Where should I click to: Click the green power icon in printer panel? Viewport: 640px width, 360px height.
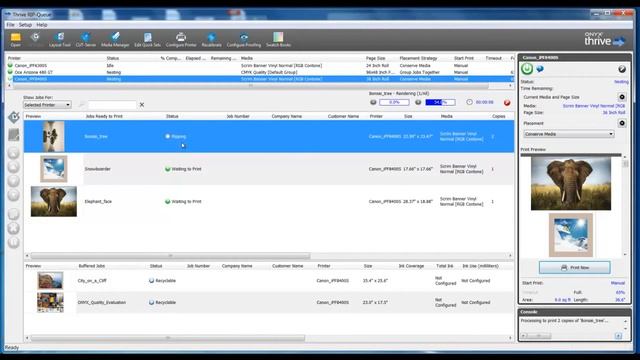(527, 69)
